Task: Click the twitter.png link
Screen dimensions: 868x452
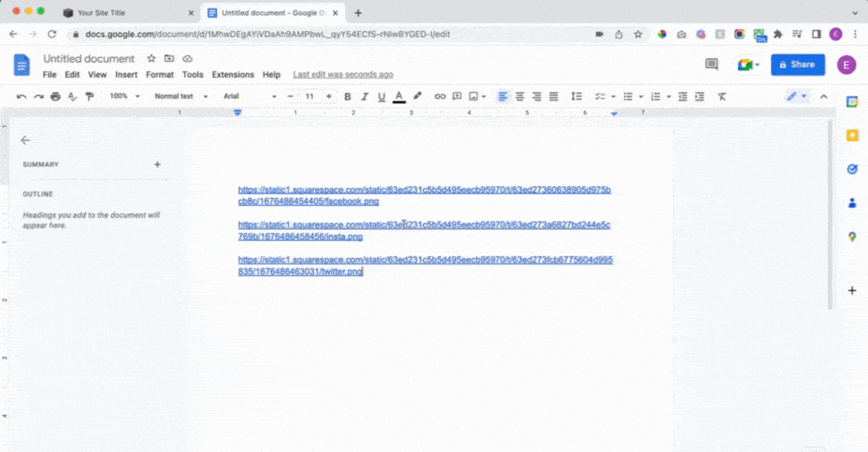Action: pyautogui.click(x=425, y=266)
